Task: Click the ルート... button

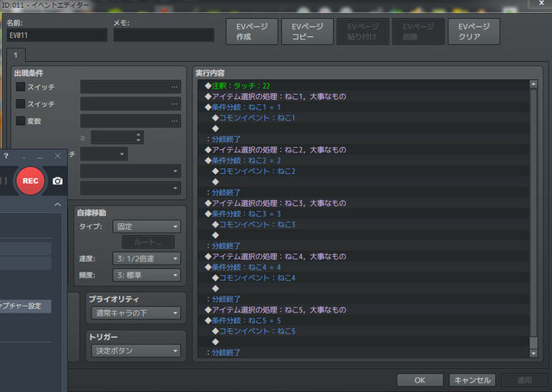Action: [148, 242]
